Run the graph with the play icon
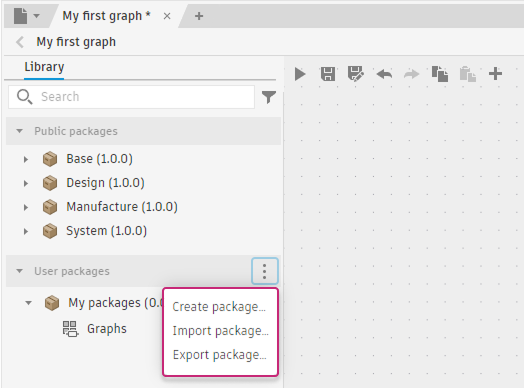The width and height of the screenshot is (524, 388). (x=300, y=74)
